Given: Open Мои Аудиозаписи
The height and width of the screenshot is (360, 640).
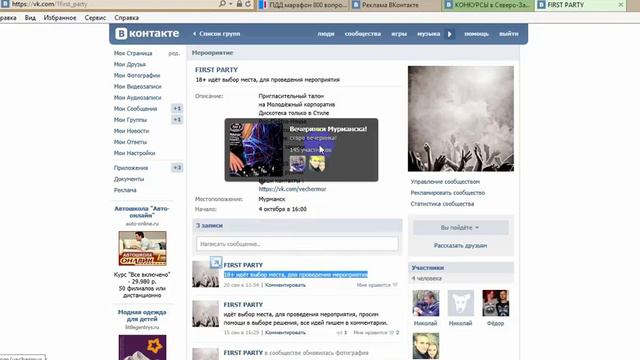Looking at the screenshot, I should click(138, 98).
